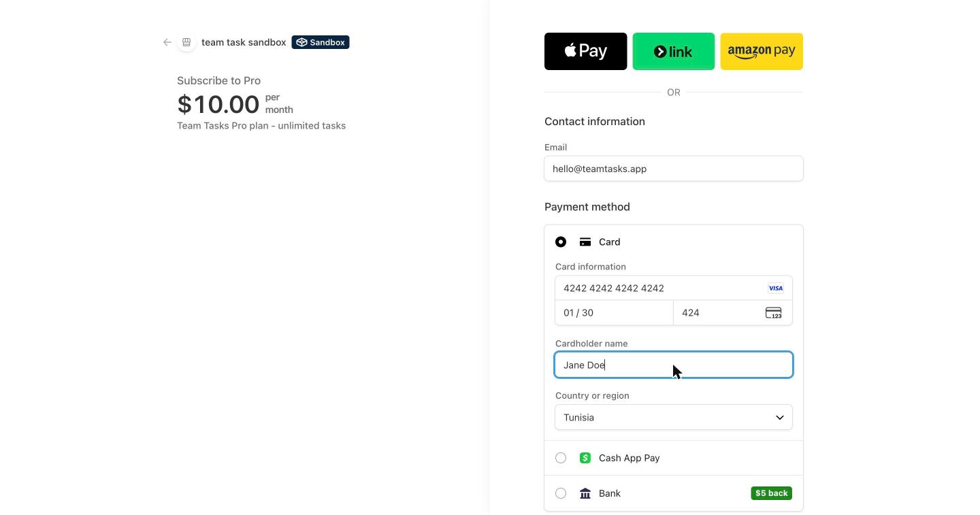Click the $5 back badge

pos(772,493)
